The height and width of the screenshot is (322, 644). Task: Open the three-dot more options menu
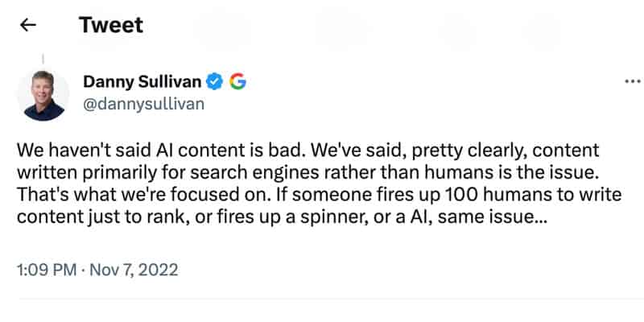[633, 82]
